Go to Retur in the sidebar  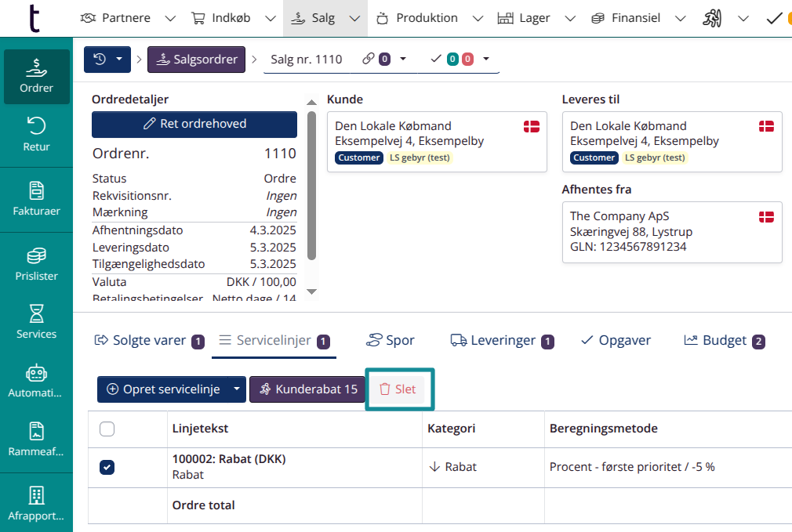36,134
